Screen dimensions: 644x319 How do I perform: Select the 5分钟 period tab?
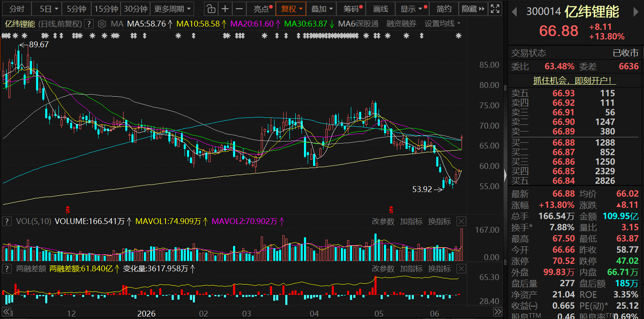coord(76,9)
